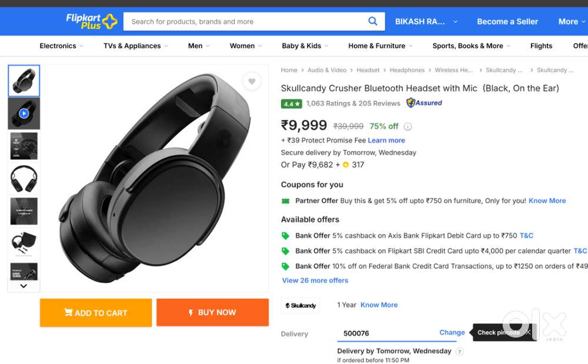
Task: Open the BIKASH RA... account dropdown
Action: 426,22
